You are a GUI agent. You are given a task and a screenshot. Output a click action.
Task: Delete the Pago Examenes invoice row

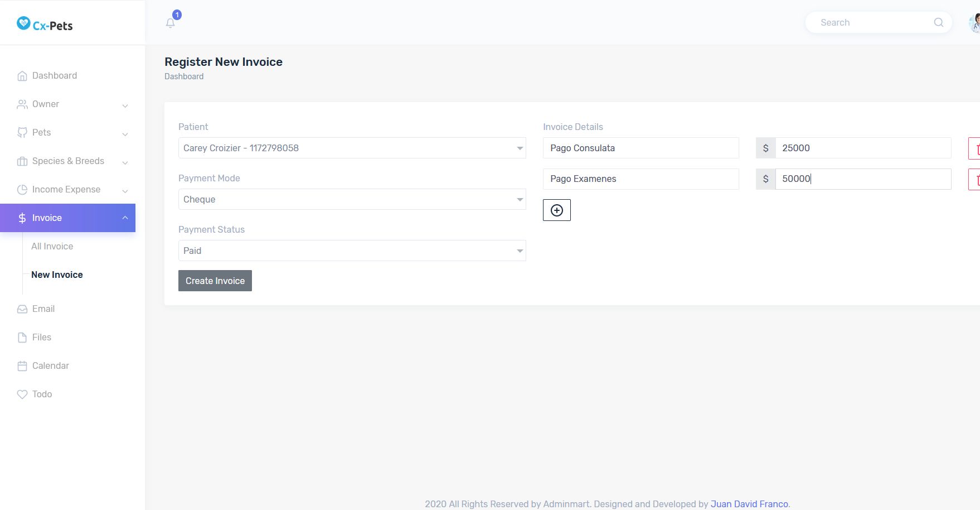pos(975,179)
